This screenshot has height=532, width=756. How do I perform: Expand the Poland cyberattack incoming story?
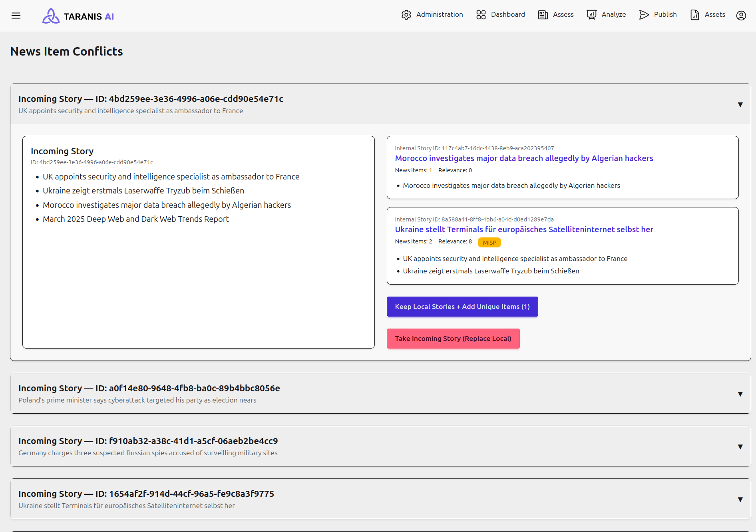click(x=740, y=394)
